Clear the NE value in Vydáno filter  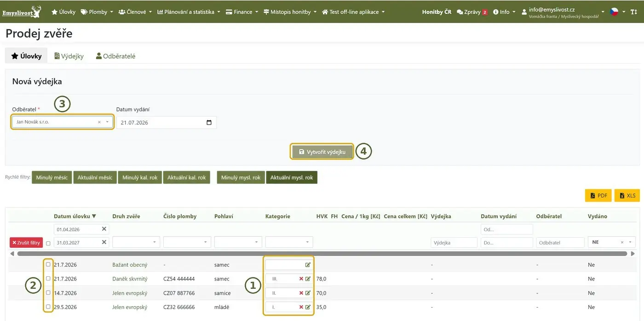click(622, 242)
